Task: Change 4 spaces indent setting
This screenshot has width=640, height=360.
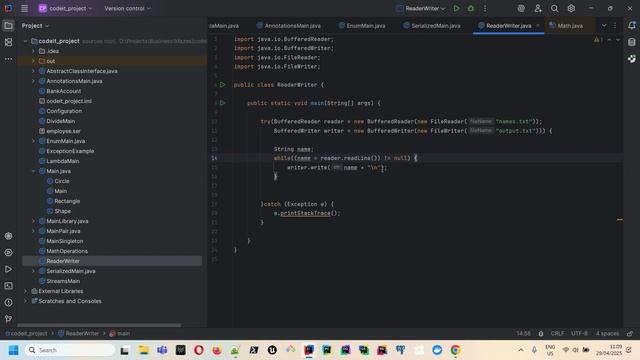Action: (x=607, y=333)
